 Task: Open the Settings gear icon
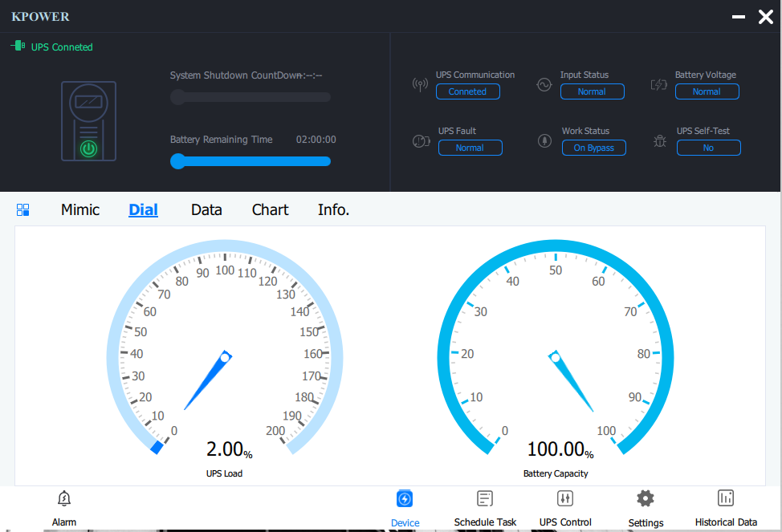[x=646, y=498]
